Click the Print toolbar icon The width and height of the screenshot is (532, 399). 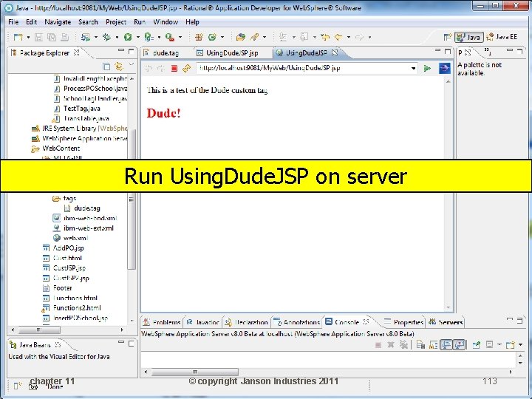[x=65, y=37]
